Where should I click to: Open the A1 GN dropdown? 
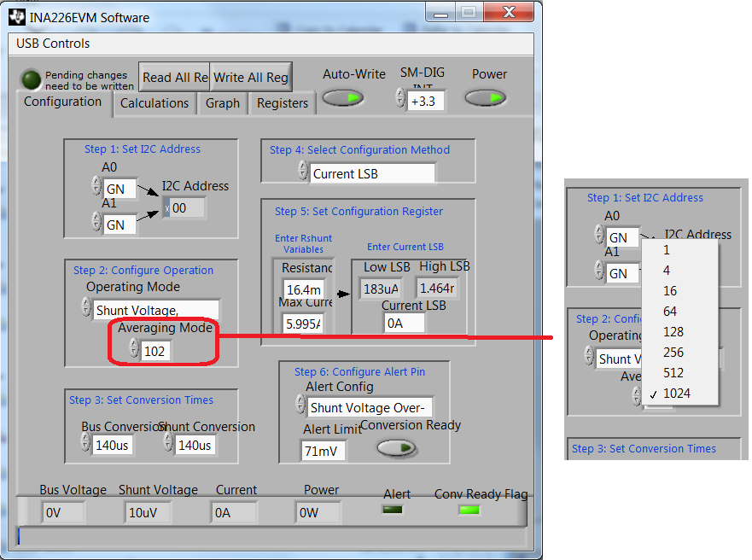click(119, 225)
